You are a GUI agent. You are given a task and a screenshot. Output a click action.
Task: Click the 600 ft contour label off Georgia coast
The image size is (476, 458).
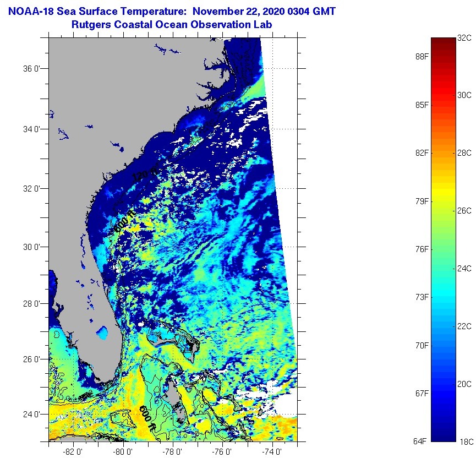pyautogui.click(x=124, y=222)
